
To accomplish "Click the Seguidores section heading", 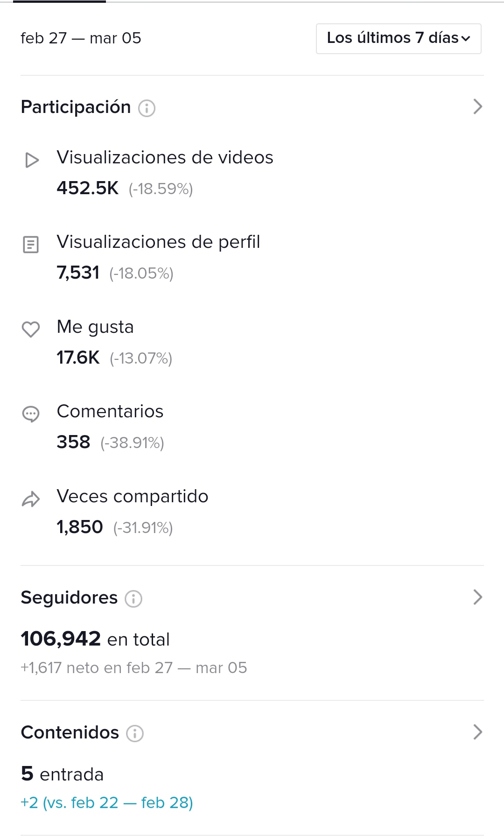I will 70,597.
